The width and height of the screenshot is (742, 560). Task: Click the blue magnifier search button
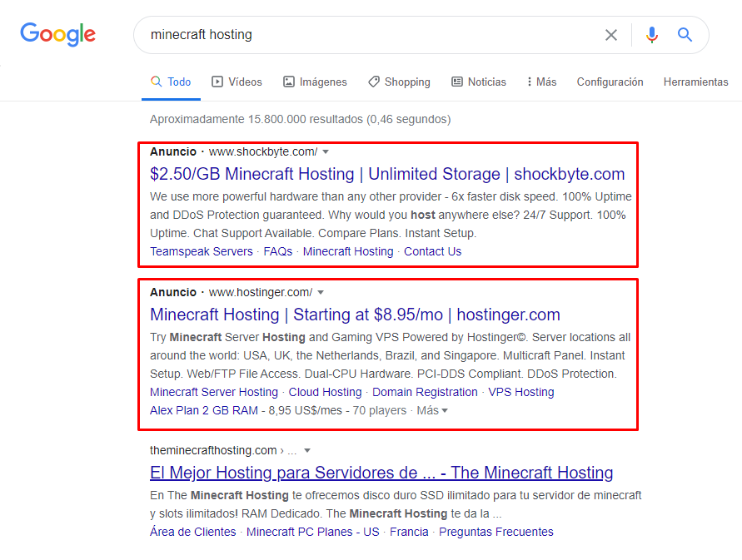(x=685, y=34)
